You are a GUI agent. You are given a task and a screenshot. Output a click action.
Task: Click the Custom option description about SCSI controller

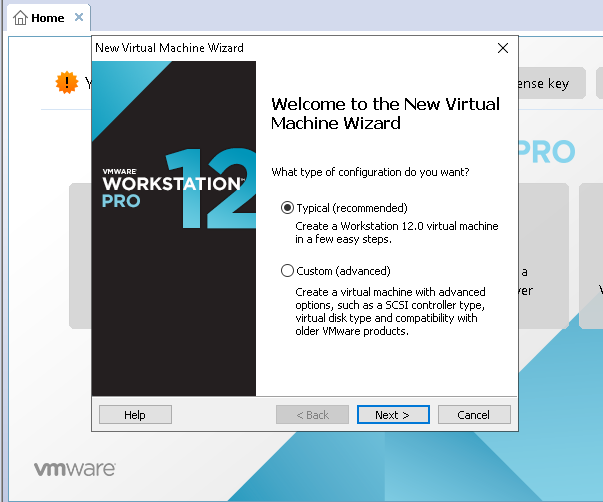tap(390, 312)
